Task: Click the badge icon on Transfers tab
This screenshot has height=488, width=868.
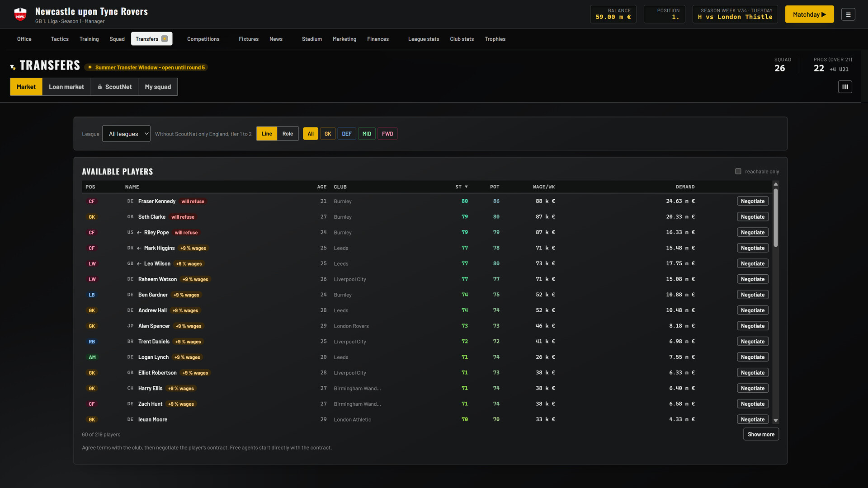Action: click(165, 39)
